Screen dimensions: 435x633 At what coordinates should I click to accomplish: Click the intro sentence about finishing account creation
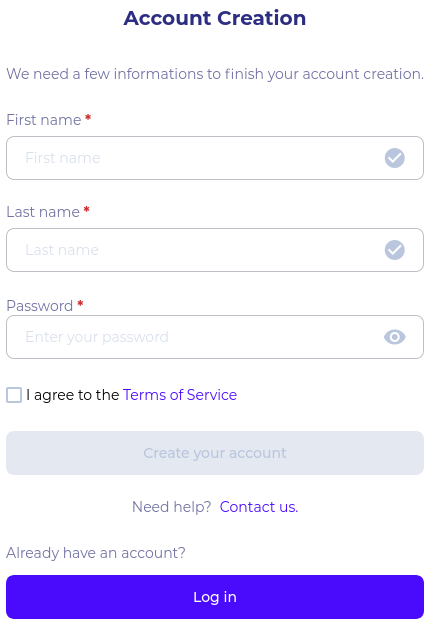coord(215,74)
